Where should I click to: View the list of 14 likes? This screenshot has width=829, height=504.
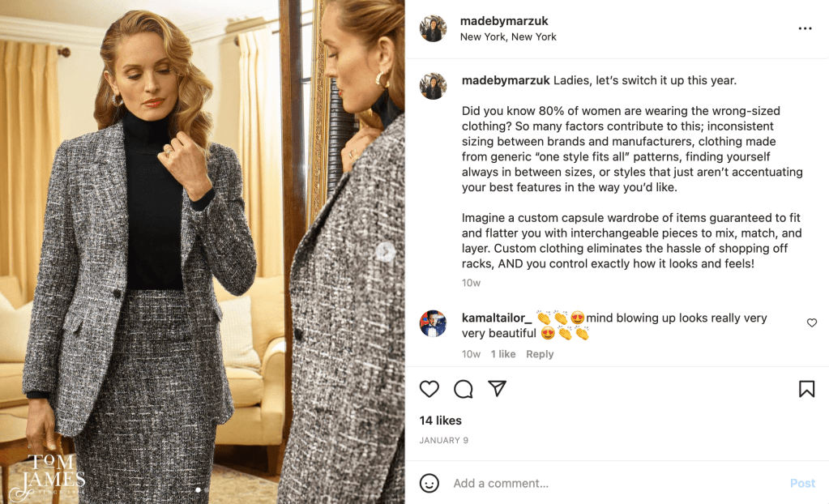[x=441, y=421]
